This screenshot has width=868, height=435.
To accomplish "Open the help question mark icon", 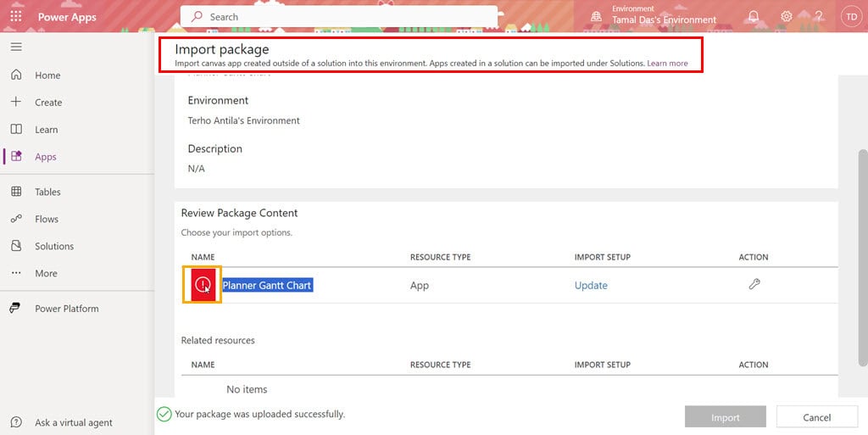I will (818, 17).
